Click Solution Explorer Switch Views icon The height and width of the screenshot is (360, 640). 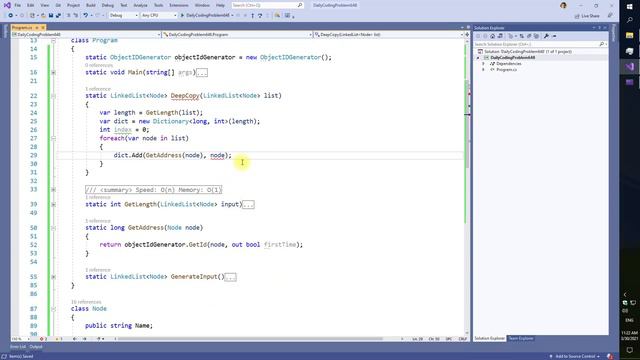click(500, 36)
